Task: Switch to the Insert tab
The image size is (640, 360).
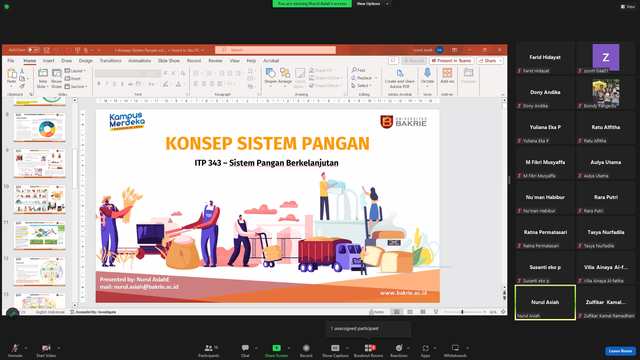Action: (x=49, y=60)
